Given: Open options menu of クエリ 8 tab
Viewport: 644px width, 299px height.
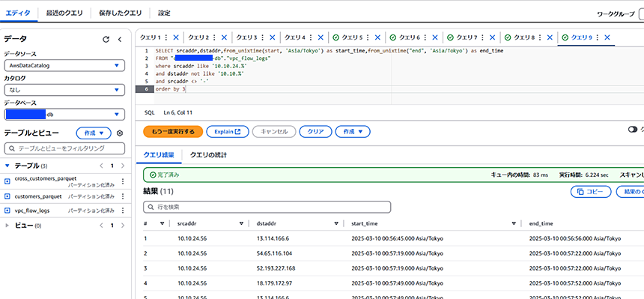Looking at the screenshot, I should point(540,37).
